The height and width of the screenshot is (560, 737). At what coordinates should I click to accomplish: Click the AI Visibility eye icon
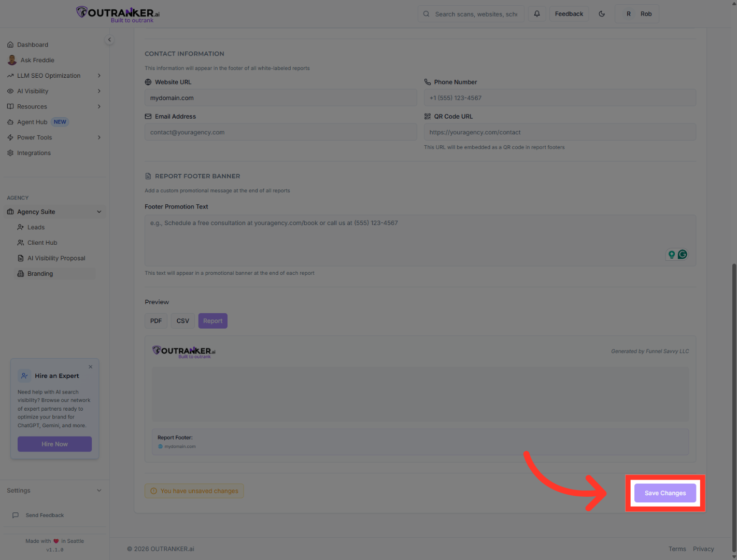click(x=11, y=91)
